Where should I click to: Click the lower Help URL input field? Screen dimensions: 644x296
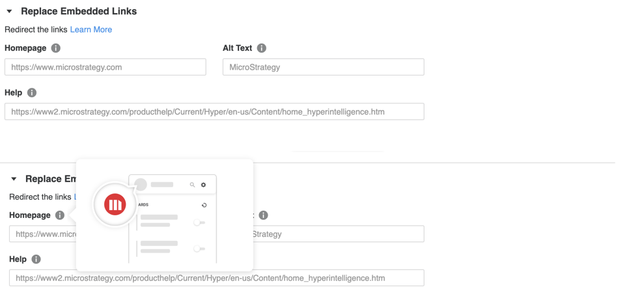coord(216,278)
